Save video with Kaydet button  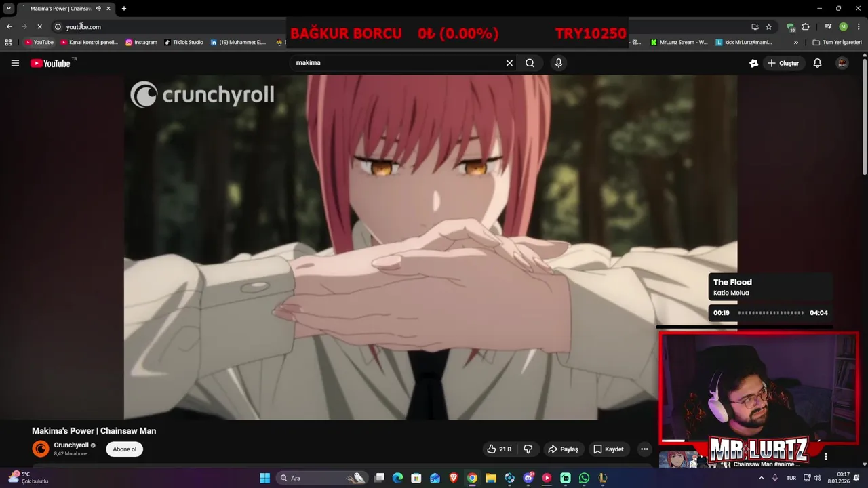click(608, 449)
